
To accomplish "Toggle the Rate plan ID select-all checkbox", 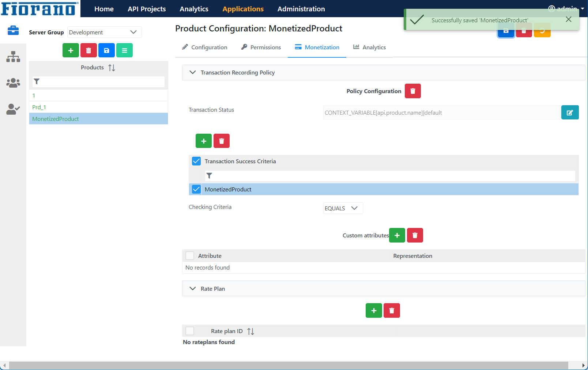I will point(190,331).
